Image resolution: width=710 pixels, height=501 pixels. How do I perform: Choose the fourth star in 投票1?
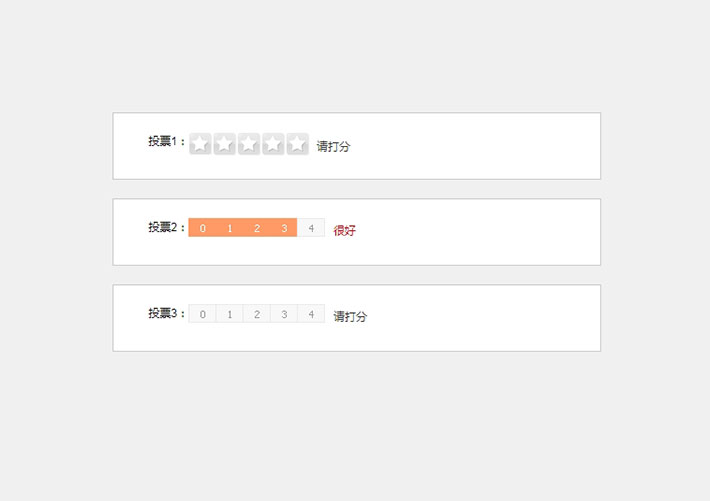coord(273,144)
